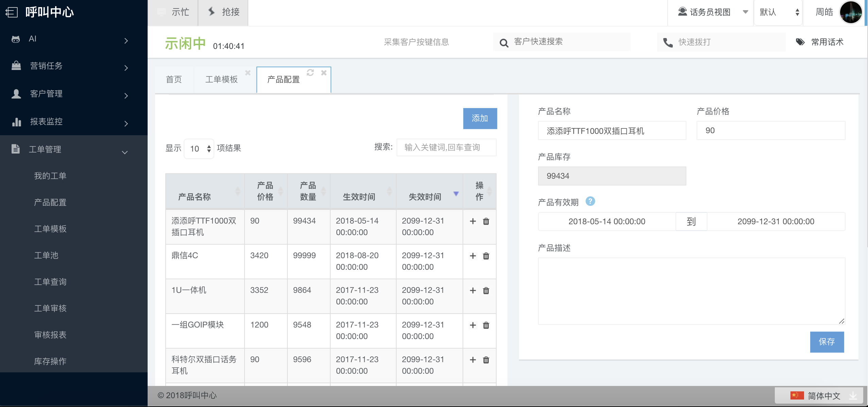
Task: Click the plus icon in the 1U一体机 row
Action: (473, 290)
